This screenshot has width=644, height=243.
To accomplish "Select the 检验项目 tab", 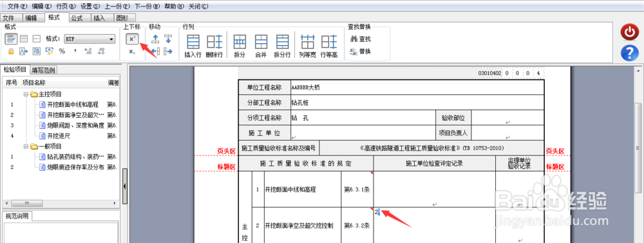I will 15,69.
